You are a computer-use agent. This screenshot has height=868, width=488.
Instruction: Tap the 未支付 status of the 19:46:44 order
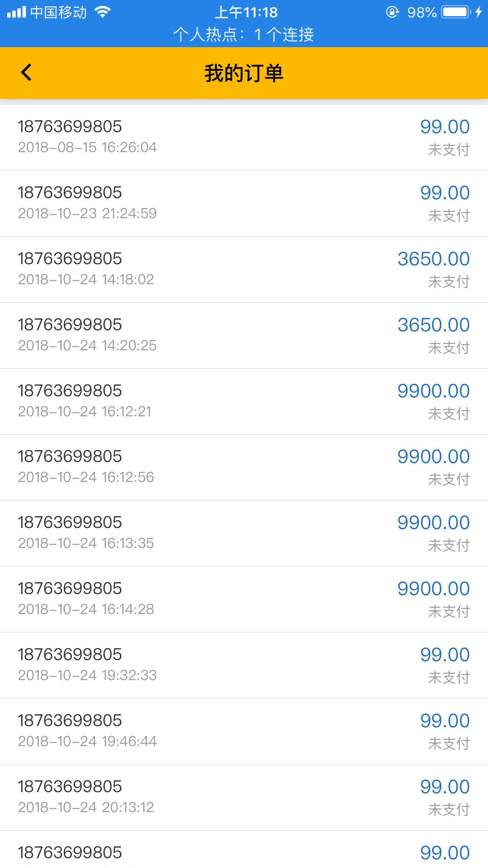click(449, 744)
